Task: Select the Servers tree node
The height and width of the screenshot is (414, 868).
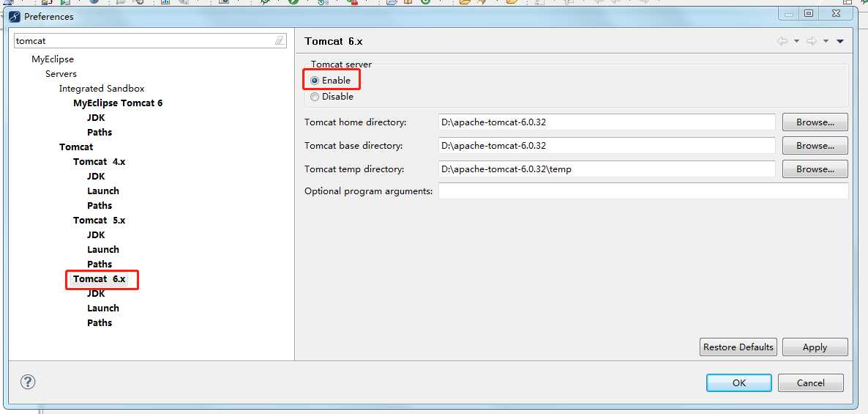Action: [61, 74]
